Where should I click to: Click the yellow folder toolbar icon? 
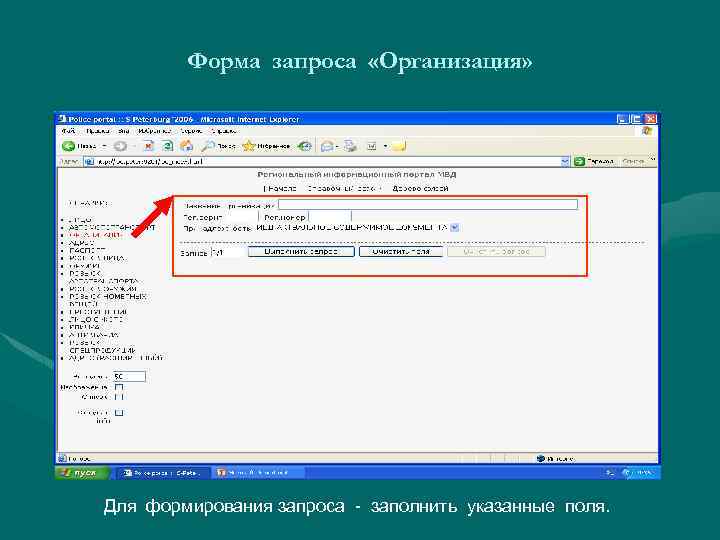point(399,146)
